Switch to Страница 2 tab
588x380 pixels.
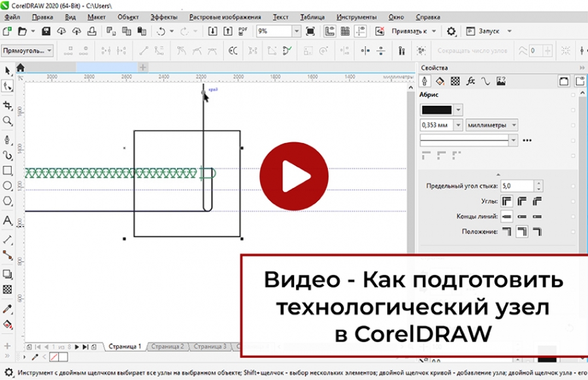(168, 346)
